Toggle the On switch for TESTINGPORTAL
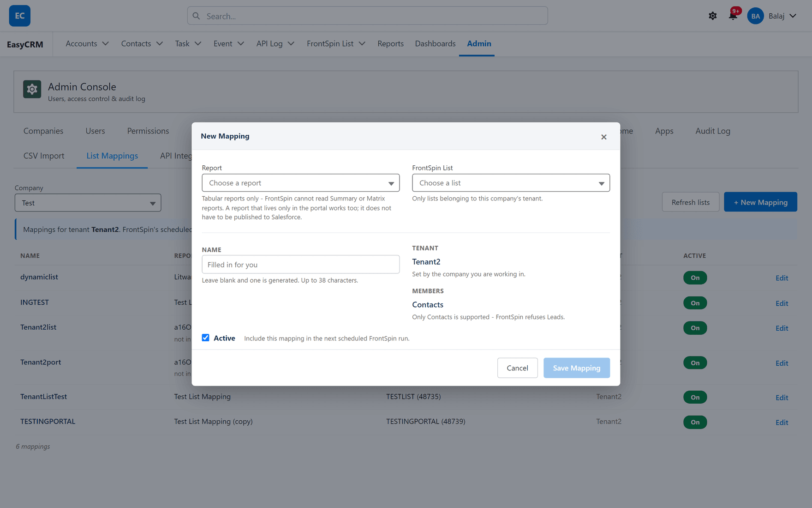Image resolution: width=812 pixels, height=508 pixels. (x=695, y=422)
